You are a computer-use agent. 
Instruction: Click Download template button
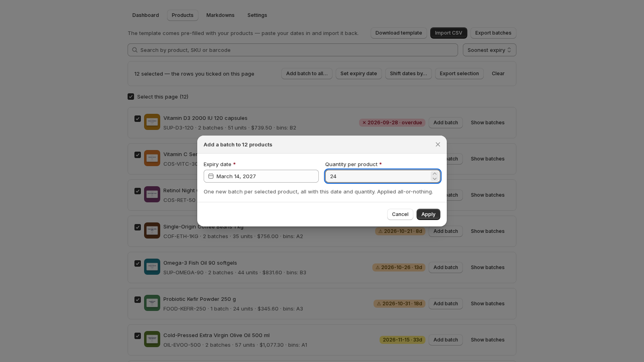[399, 33]
